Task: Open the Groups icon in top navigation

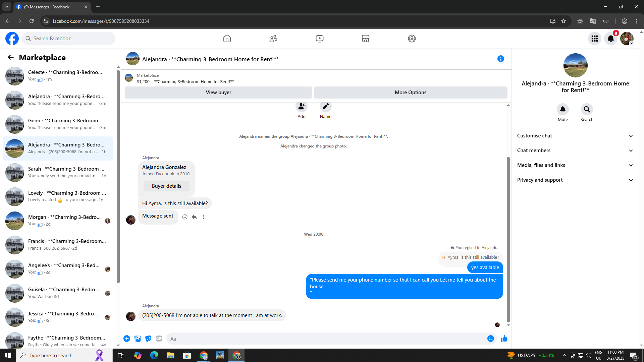Action: click(x=412, y=39)
